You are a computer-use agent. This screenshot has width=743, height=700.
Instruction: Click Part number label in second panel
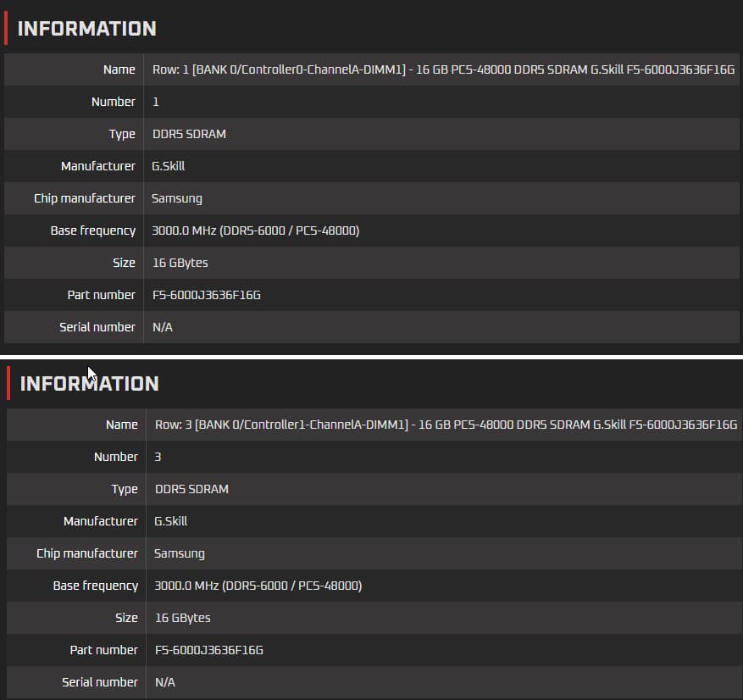tap(103, 650)
